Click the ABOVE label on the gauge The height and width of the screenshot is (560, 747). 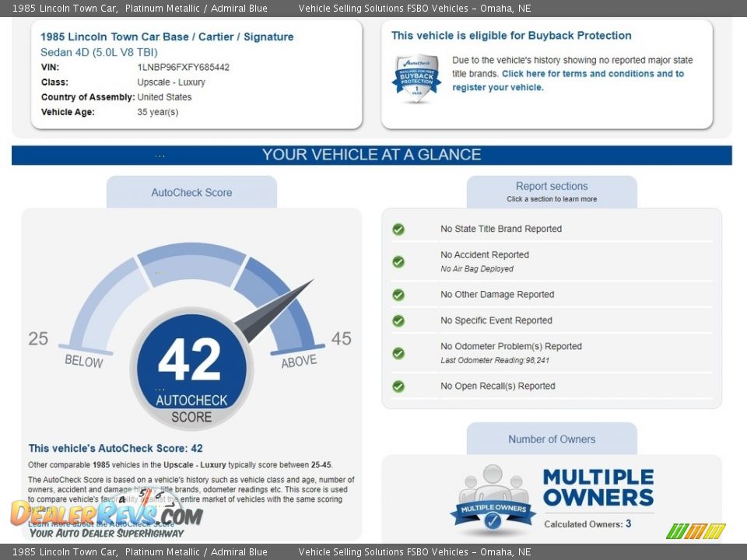click(299, 362)
